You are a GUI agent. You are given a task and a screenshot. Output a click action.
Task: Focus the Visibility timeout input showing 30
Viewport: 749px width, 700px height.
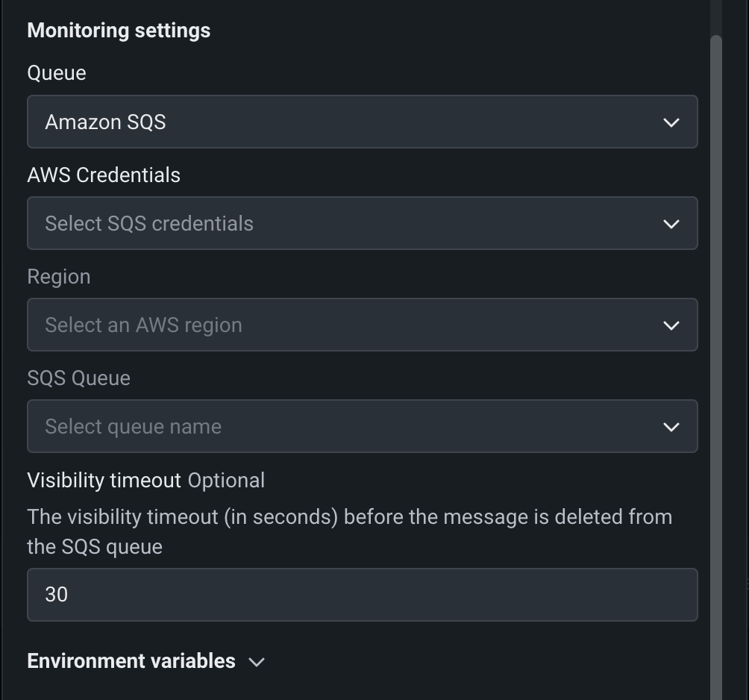pos(362,595)
